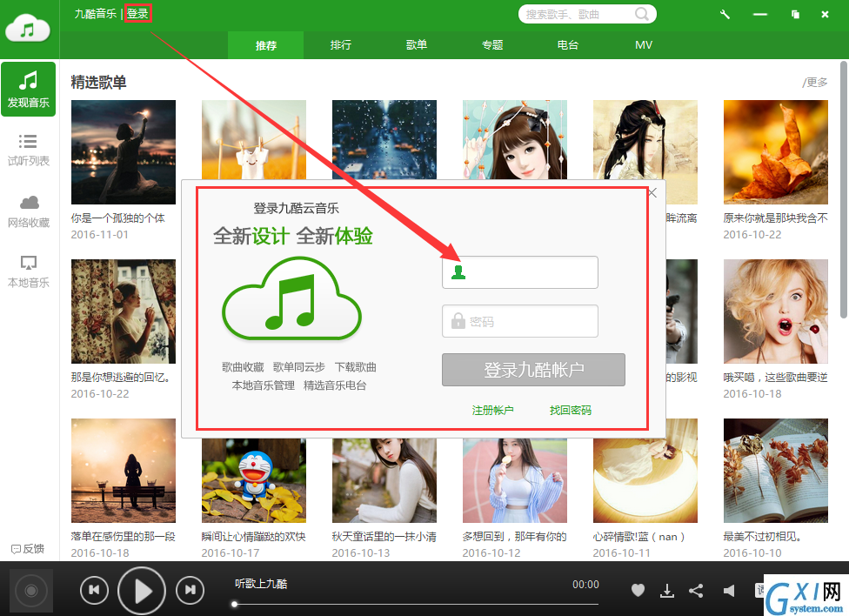Open playlist 最美不过初相见 thumbnail

point(776,470)
